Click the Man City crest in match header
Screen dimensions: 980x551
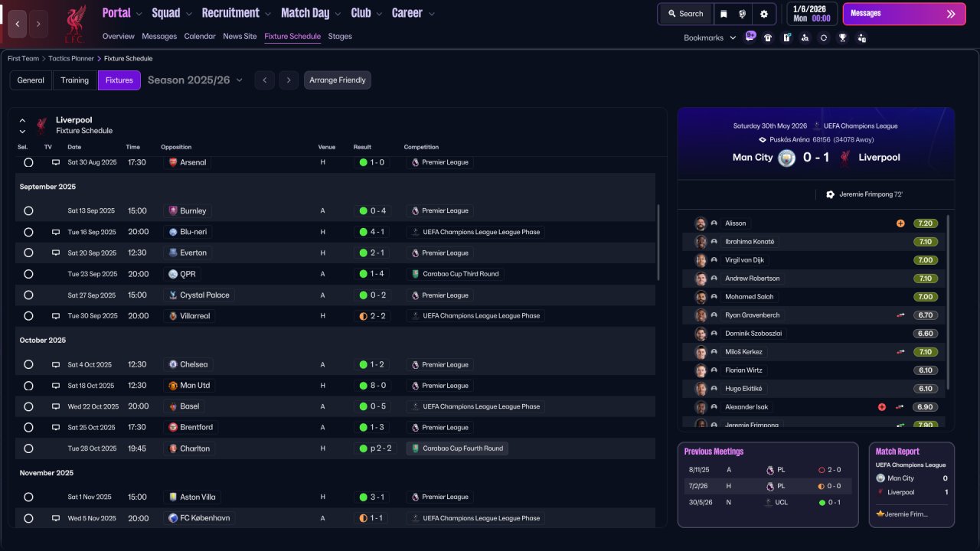coord(786,158)
